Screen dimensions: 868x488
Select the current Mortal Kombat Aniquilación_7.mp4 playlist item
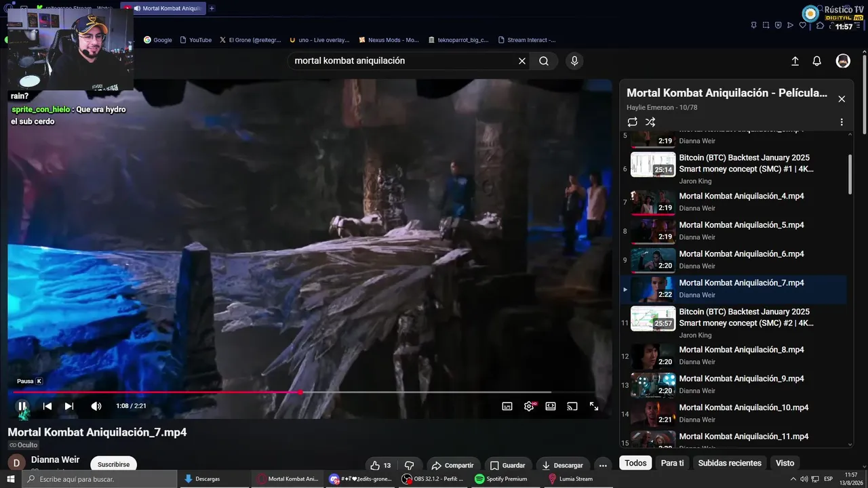click(x=734, y=289)
